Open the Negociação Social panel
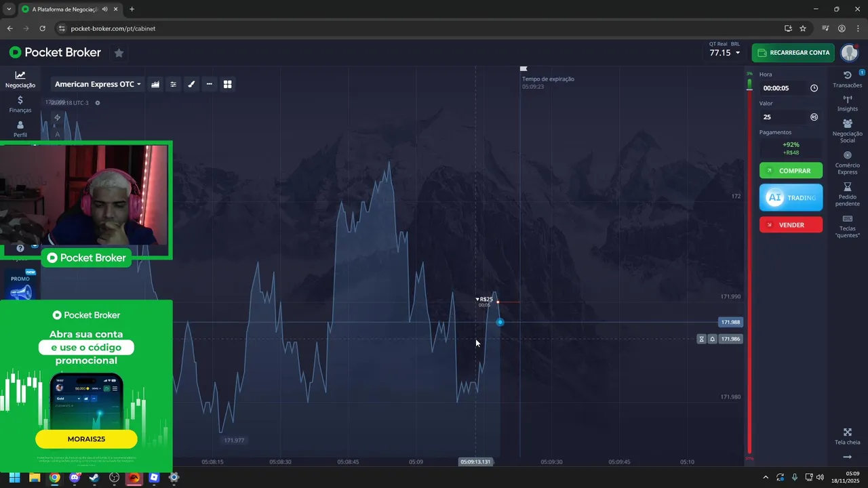This screenshot has height=488, width=868. (847, 131)
